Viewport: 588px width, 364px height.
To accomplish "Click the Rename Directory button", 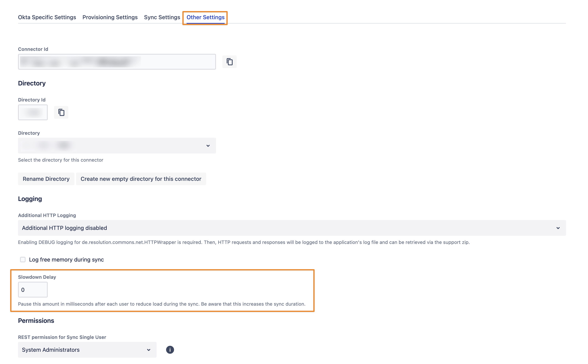I will 46,178.
